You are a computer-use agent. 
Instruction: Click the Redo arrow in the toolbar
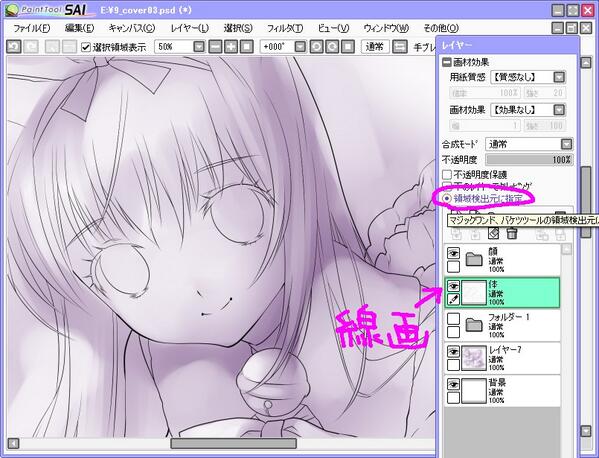point(31,47)
